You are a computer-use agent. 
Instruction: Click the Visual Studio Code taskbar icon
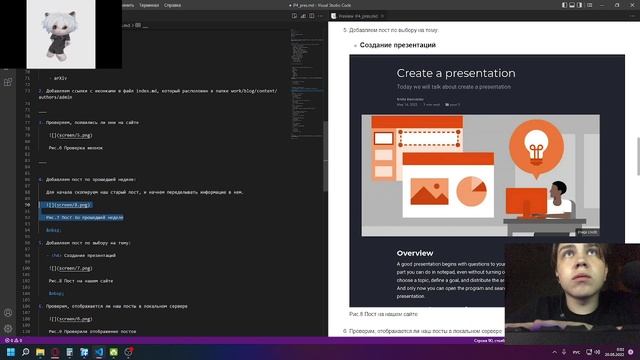pyautogui.click(x=99, y=352)
